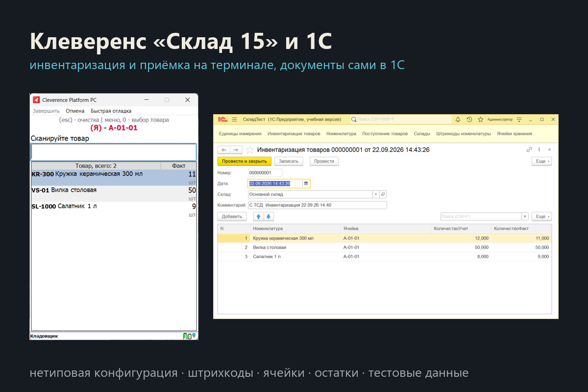This screenshot has height=392, width=588.
Task: Open the Склад reference with the open-form icon
Action: 383,195
